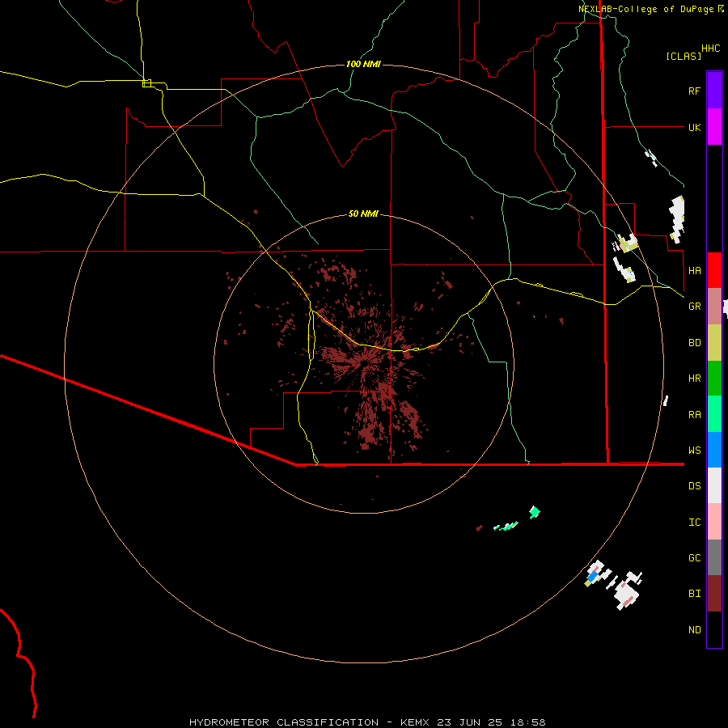Click the IC light pink color swatch
The image size is (728, 728).
714,522
